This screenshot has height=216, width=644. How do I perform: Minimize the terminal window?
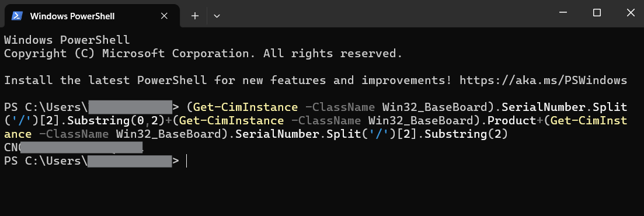[563, 13]
